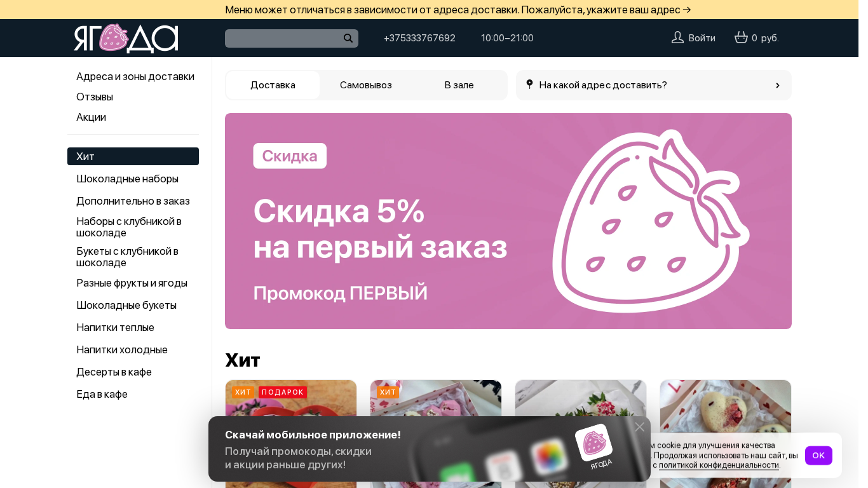
Task: Open the shopping basket icon
Action: point(741,37)
